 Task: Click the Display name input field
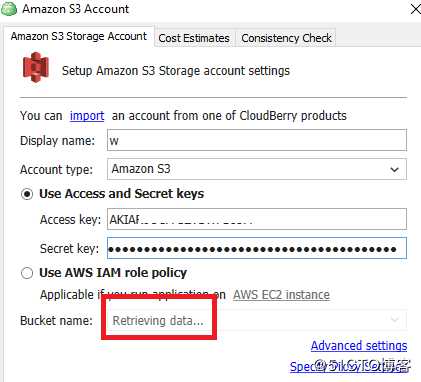pos(257,140)
